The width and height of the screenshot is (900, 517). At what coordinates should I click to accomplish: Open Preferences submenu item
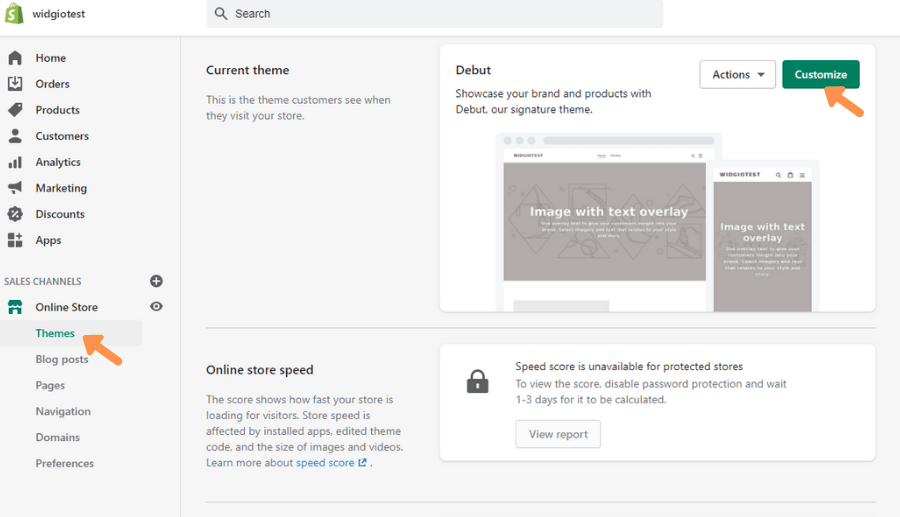click(64, 463)
